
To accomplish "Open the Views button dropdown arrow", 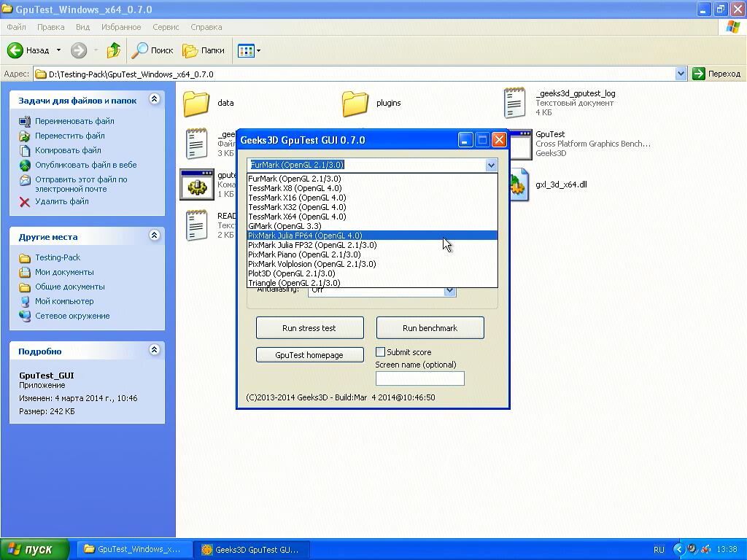I will coord(258,51).
